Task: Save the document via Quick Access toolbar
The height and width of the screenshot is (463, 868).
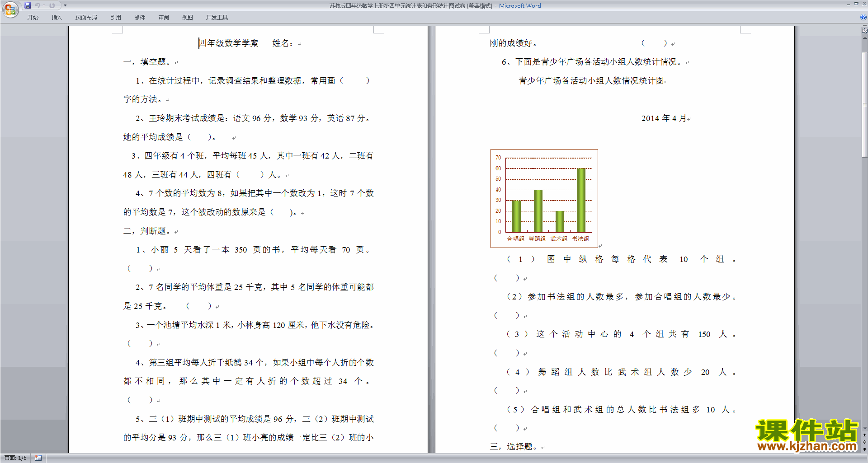Action: pos(28,5)
